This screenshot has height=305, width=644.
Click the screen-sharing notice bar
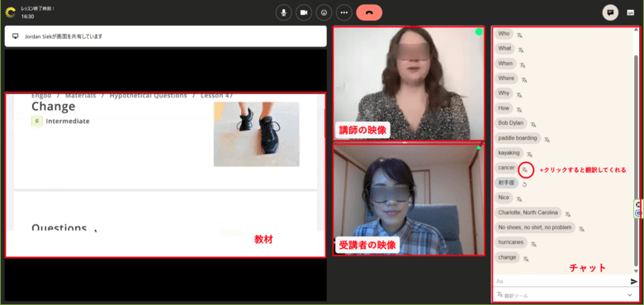(165, 36)
